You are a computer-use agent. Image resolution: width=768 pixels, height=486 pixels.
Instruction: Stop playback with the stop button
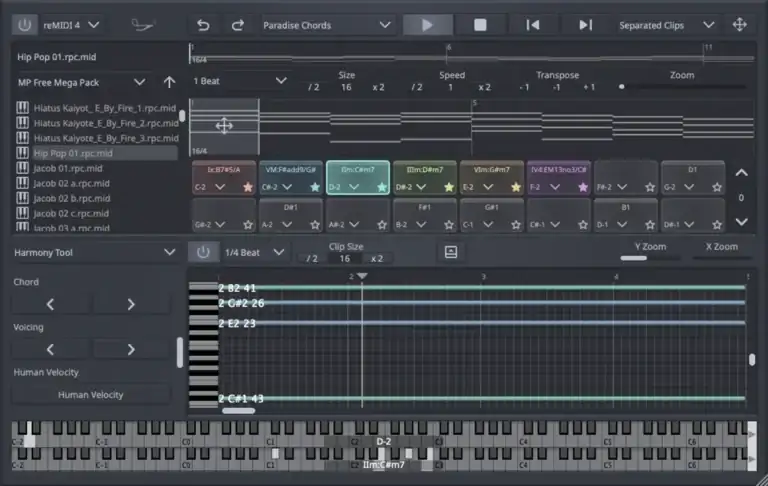click(480, 25)
